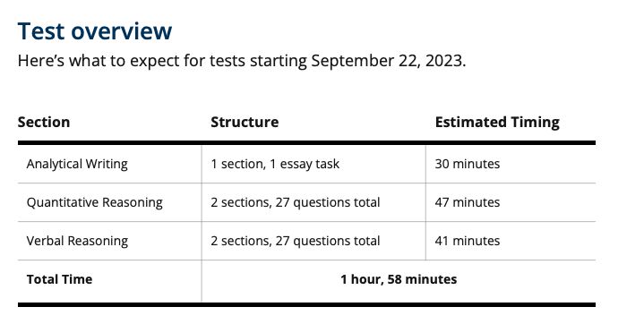
Task: Click the Estimated Timing column header
Action: (497, 122)
